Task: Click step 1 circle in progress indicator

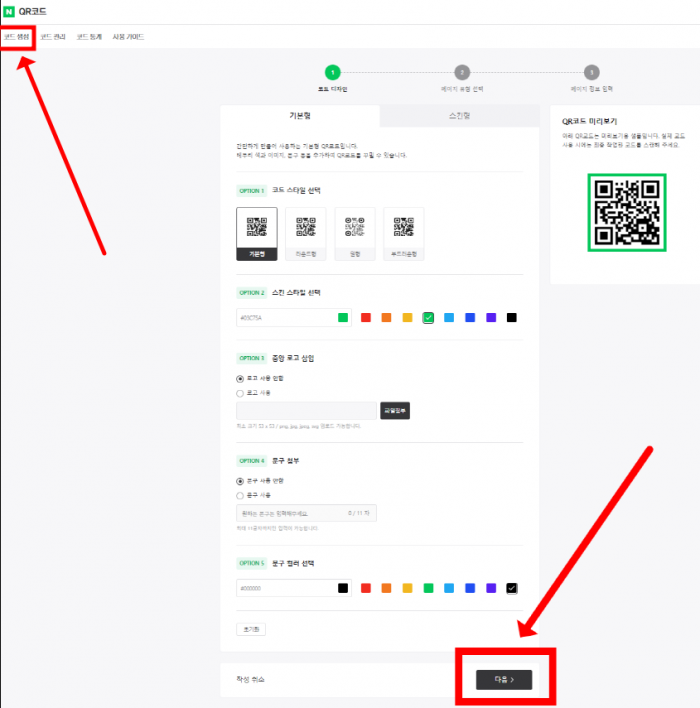Action: [x=333, y=72]
